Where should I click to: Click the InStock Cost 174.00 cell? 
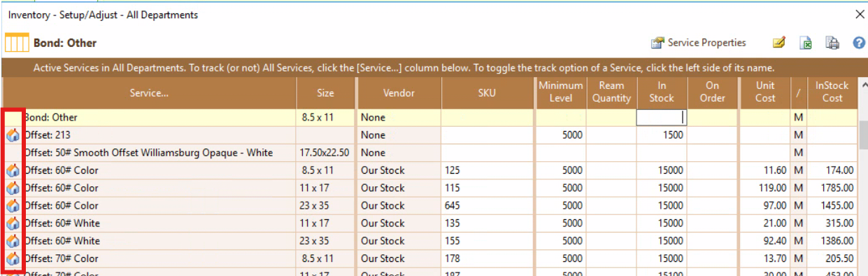click(832, 170)
